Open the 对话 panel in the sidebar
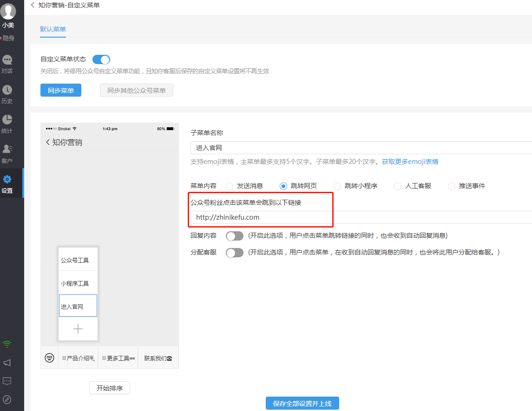 click(x=7, y=64)
